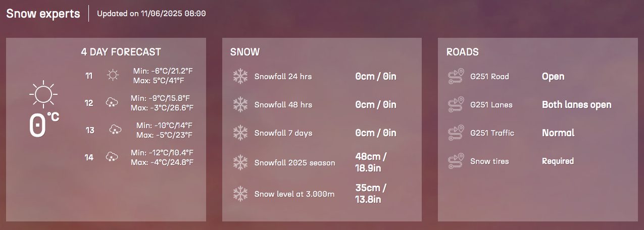Click the route icon beside G251 Traffic
Screen dimensions: 644x230
(456, 133)
